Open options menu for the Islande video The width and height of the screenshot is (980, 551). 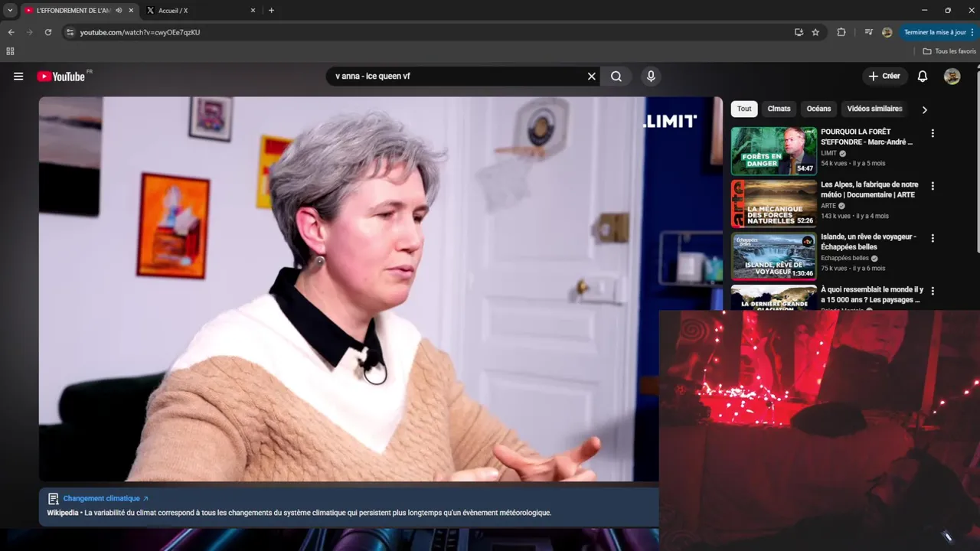click(933, 238)
